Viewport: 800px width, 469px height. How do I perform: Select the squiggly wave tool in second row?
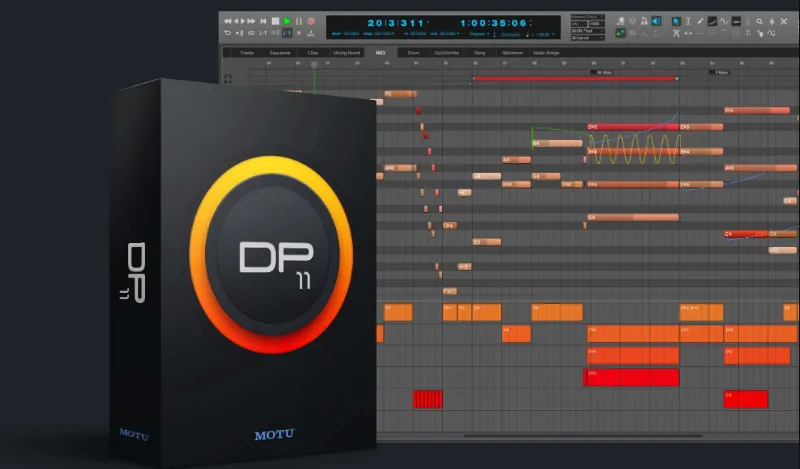(772, 34)
